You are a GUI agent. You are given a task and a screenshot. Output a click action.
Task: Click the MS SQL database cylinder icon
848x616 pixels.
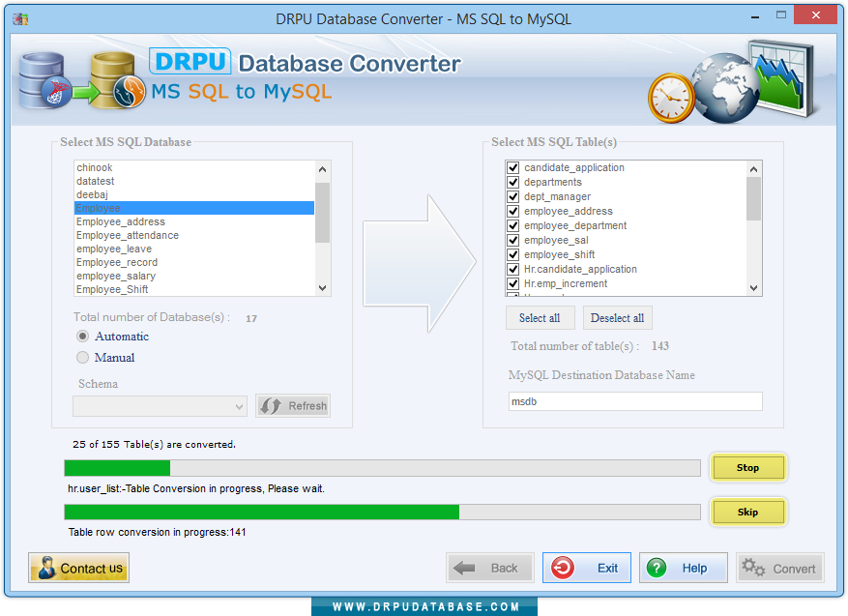(44, 80)
